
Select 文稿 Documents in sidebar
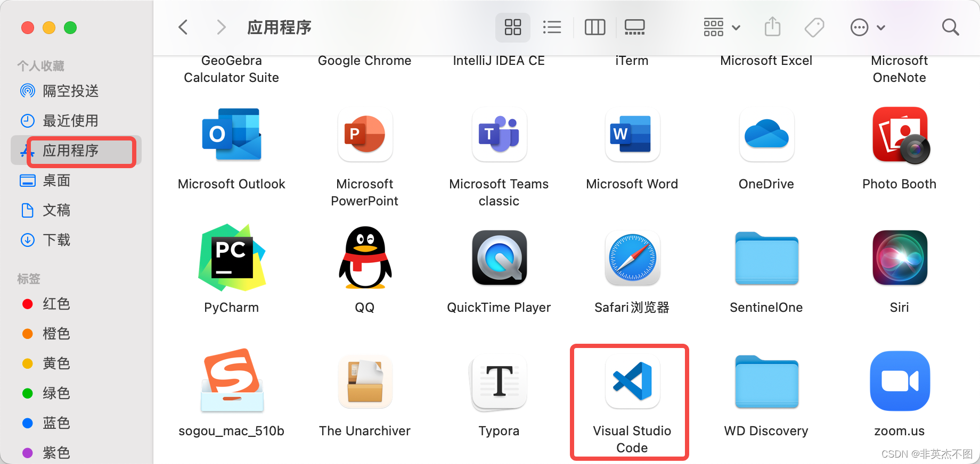(x=76, y=210)
